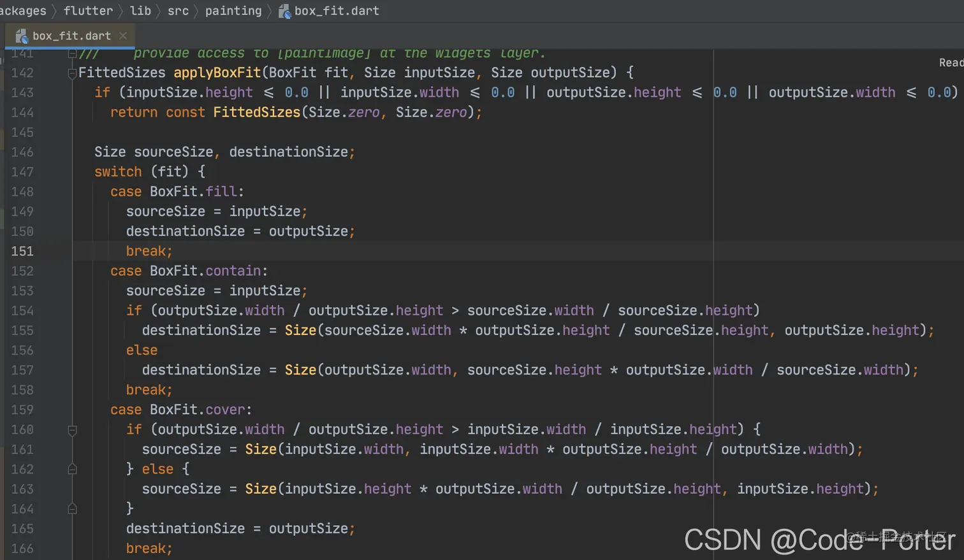Click 'destinationSize = outputSize' on line 165

tap(237, 529)
